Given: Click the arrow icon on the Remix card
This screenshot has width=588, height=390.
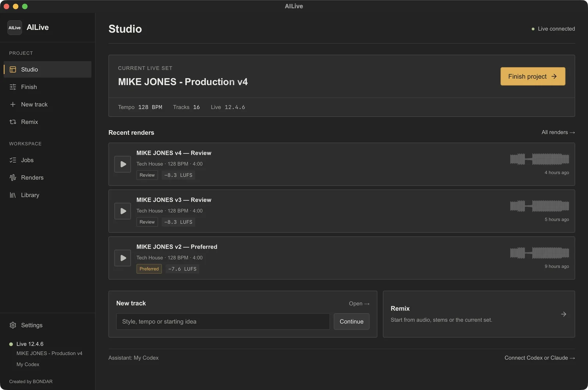Looking at the screenshot, I should 563,314.
